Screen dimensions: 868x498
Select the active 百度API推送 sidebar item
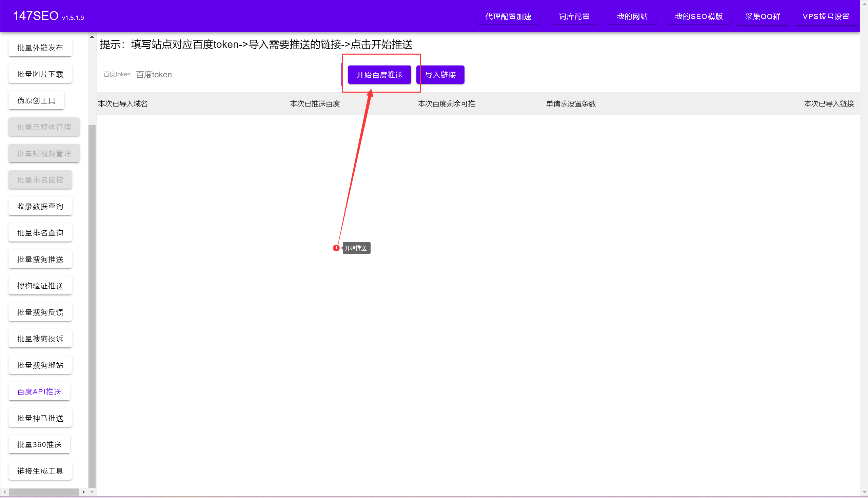point(39,391)
